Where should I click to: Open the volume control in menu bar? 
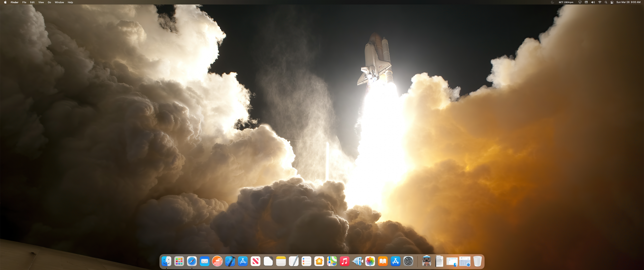pos(593,2)
